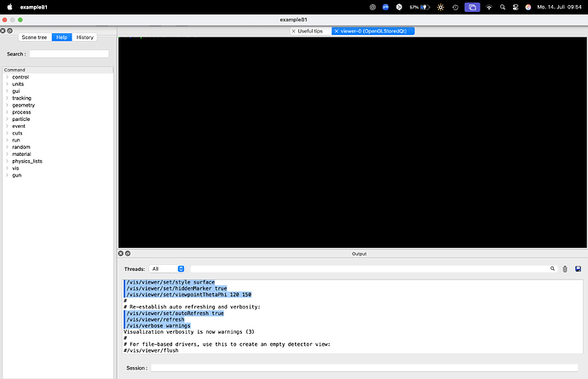Screen dimensions: 588x379
Task: Click the Siri icon in menu bar
Action: (528, 7)
